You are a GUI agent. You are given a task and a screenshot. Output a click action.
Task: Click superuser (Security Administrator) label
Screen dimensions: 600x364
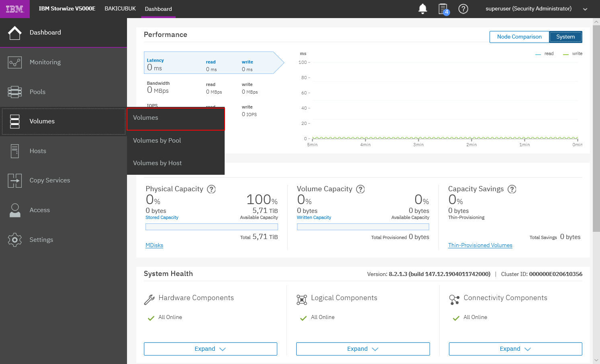pyautogui.click(x=528, y=8)
